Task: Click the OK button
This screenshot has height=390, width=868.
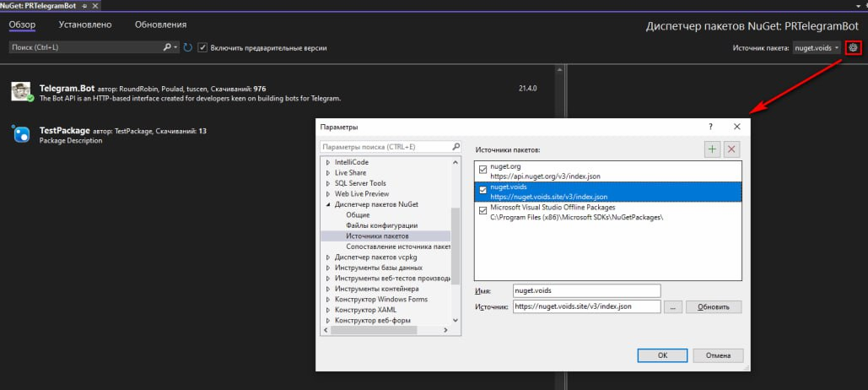Action: coord(662,355)
